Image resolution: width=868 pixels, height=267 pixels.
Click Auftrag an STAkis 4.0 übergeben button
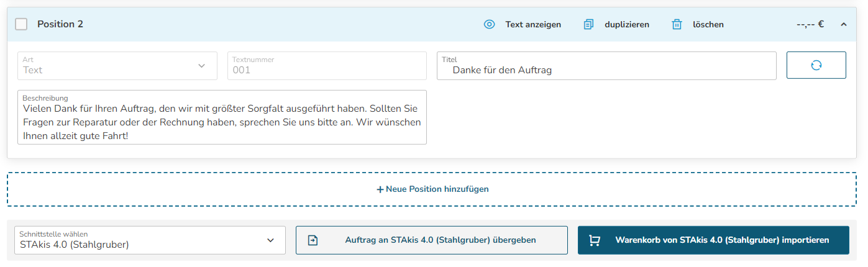point(432,240)
